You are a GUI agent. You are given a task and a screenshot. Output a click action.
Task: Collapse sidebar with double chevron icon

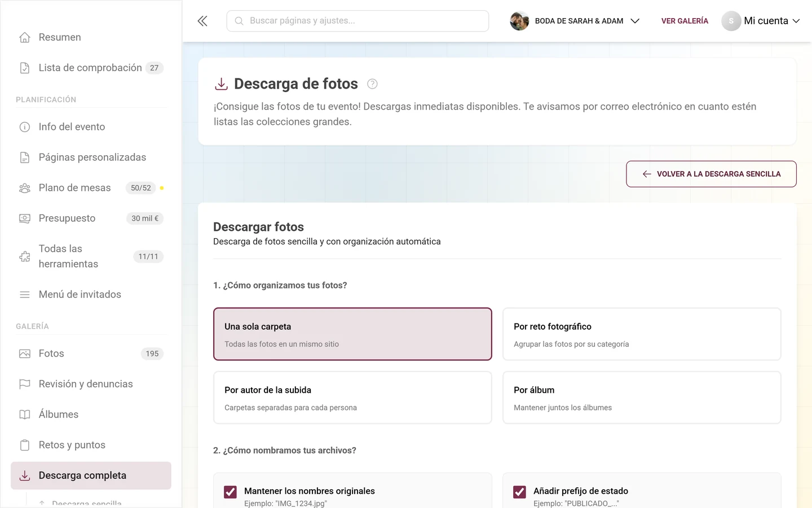coord(202,21)
